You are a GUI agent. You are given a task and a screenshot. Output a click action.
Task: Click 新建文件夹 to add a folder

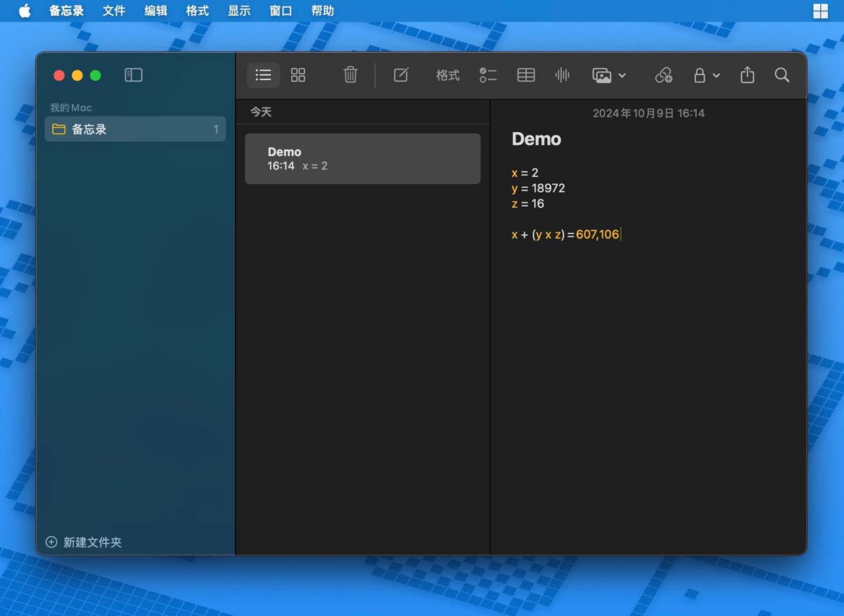tap(84, 542)
